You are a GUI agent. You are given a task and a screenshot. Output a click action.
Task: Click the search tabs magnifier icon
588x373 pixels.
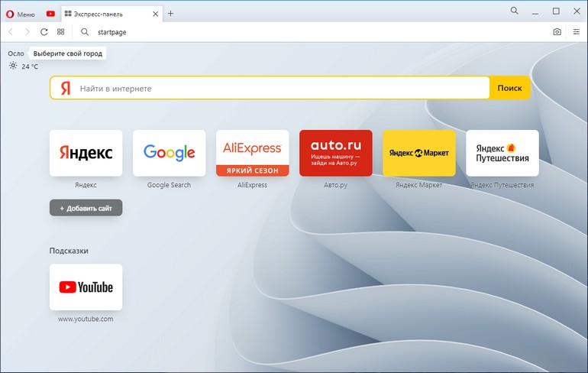514,11
